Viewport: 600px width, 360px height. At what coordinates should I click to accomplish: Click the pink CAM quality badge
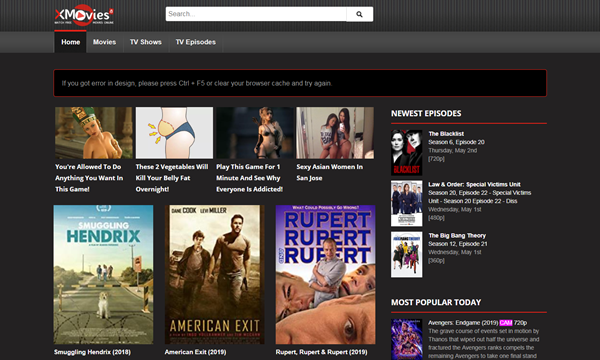click(x=506, y=323)
